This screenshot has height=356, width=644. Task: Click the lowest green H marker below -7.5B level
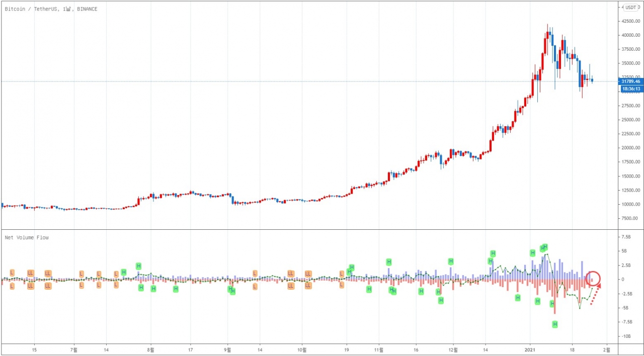[x=554, y=324]
